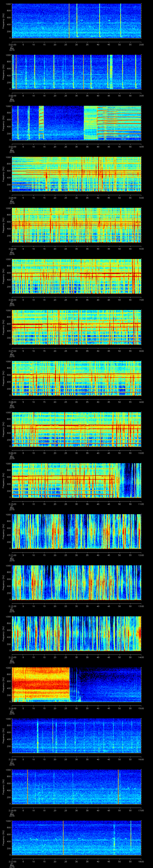Select the spectrogram panel starting at 2:06:00
The image size is (153, 868).
[77, 276]
